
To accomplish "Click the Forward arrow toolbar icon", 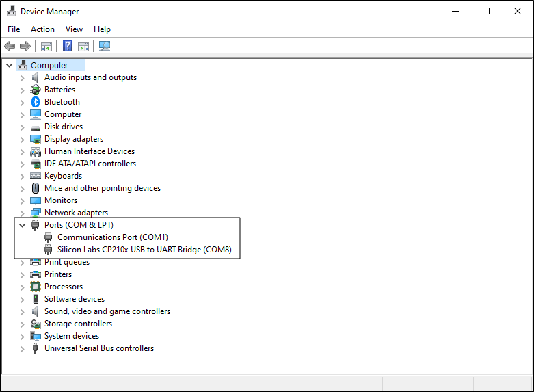I will pyautogui.click(x=25, y=46).
